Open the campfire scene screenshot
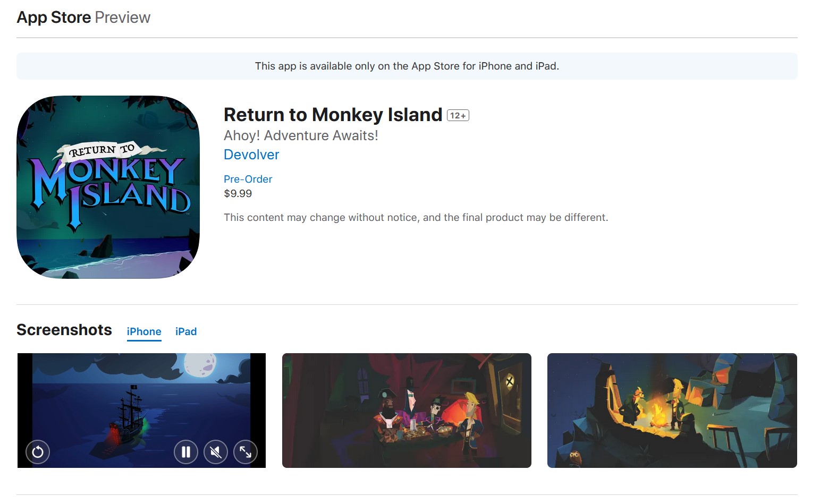820x504 pixels. point(672,411)
